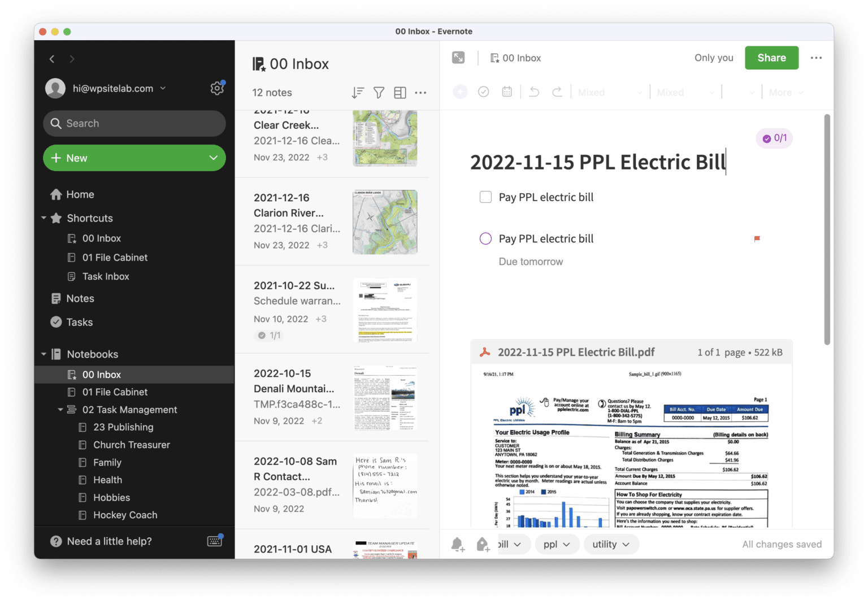Image resolution: width=868 pixels, height=604 pixels.
Task: Click Need a little help?
Action: pos(109,541)
